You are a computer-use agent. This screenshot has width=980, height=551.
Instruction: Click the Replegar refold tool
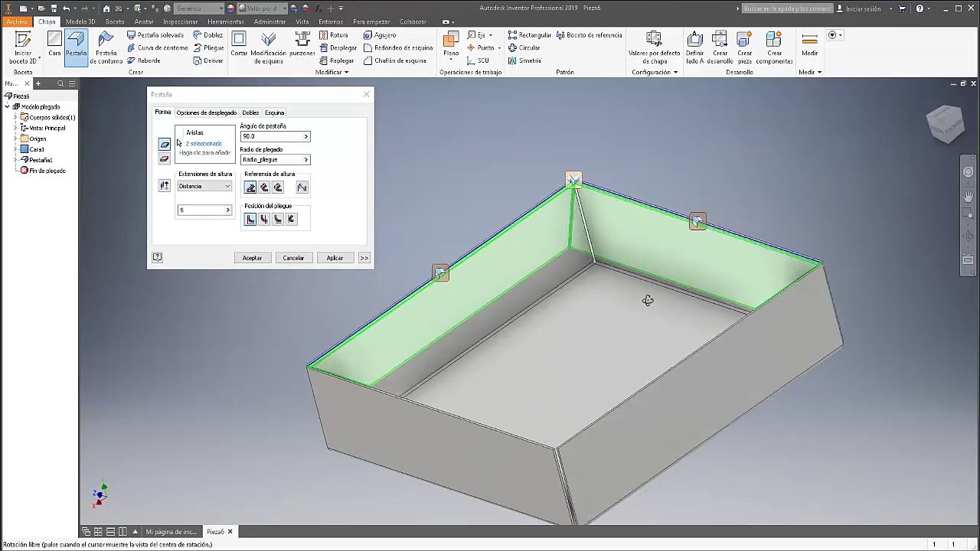click(x=336, y=60)
